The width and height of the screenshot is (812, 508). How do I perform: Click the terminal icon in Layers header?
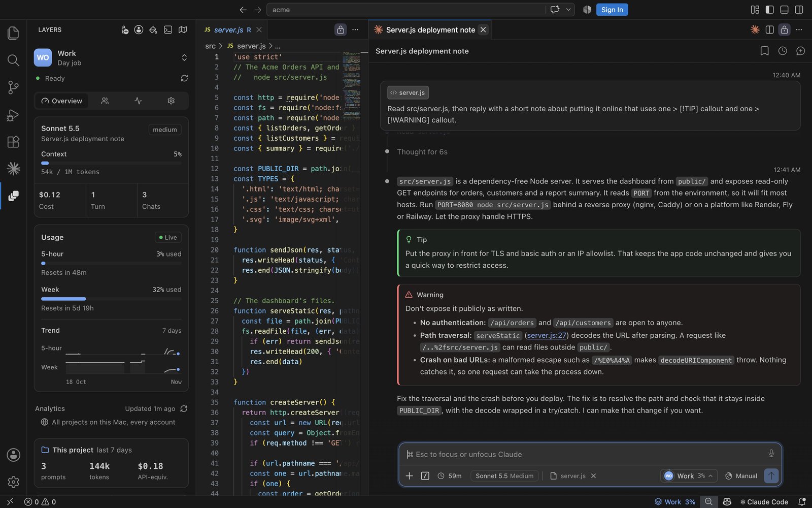coord(168,30)
